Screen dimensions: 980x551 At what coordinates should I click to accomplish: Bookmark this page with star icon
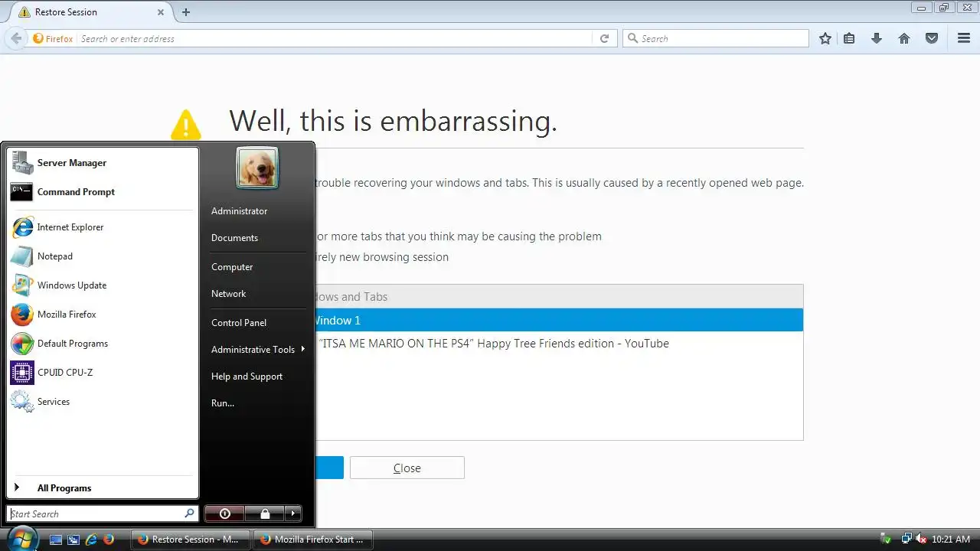pos(825,38)
